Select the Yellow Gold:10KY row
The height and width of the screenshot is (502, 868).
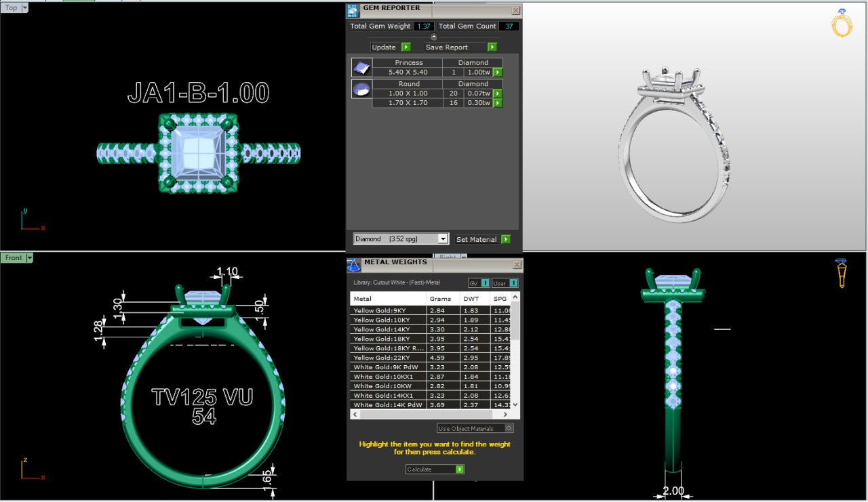[430, 320]
